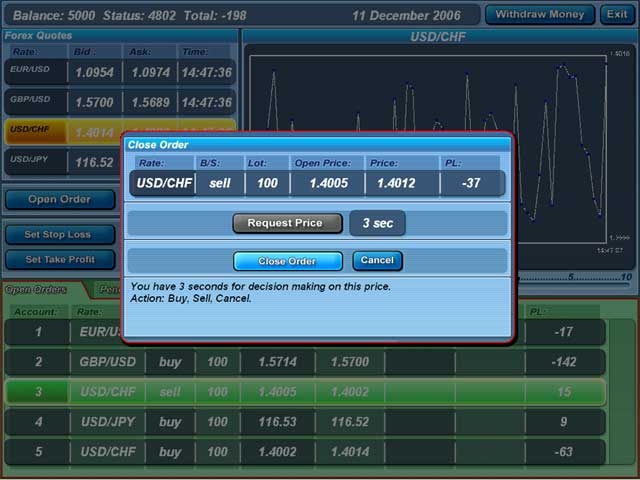Click the chart time scale below the graph
640x480 pixels.
570,277
